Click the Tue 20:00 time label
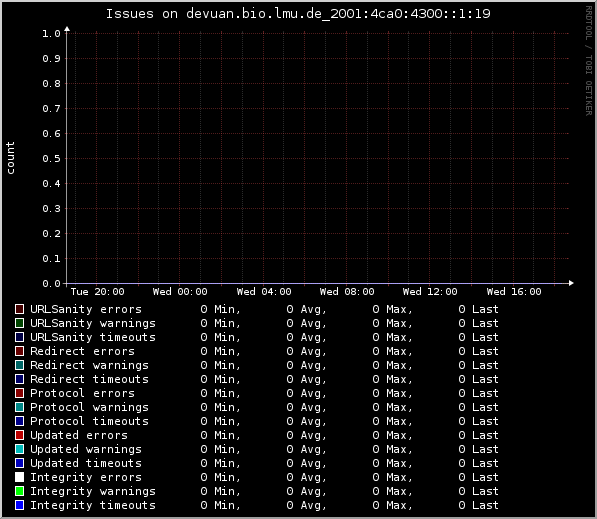Viewport: 597px width, 519px height. 97,292
